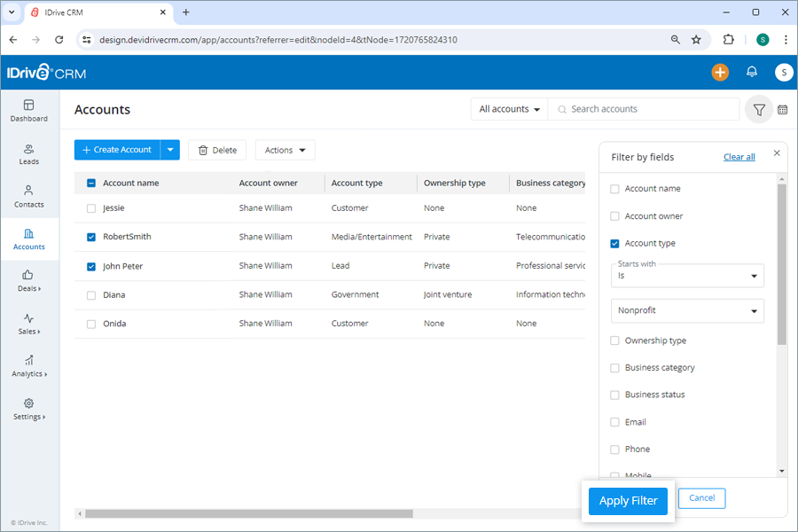Viewport: 798px width, 532px height.
Task: Uncheck the RobertSmith row checkbox
Action: [x=91, y=237]
